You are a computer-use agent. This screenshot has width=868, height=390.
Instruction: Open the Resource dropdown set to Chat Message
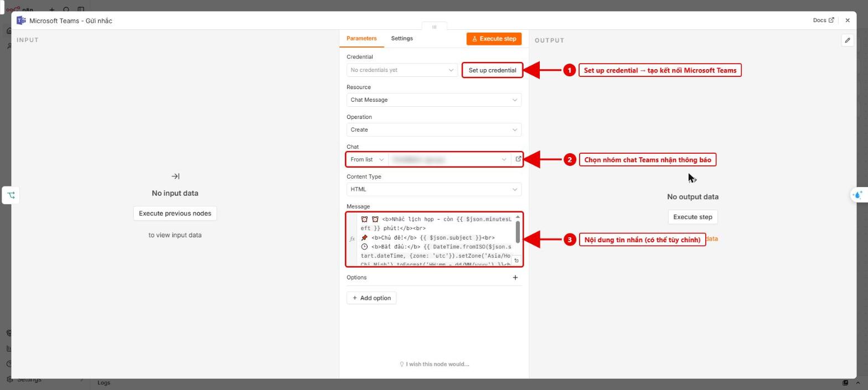click(434, 100)
